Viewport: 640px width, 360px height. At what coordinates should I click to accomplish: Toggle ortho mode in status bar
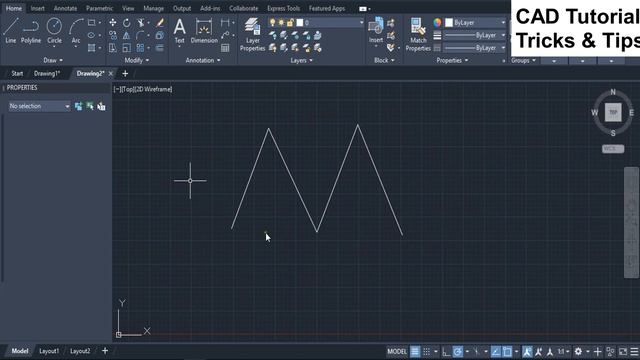tap(446, 351)
